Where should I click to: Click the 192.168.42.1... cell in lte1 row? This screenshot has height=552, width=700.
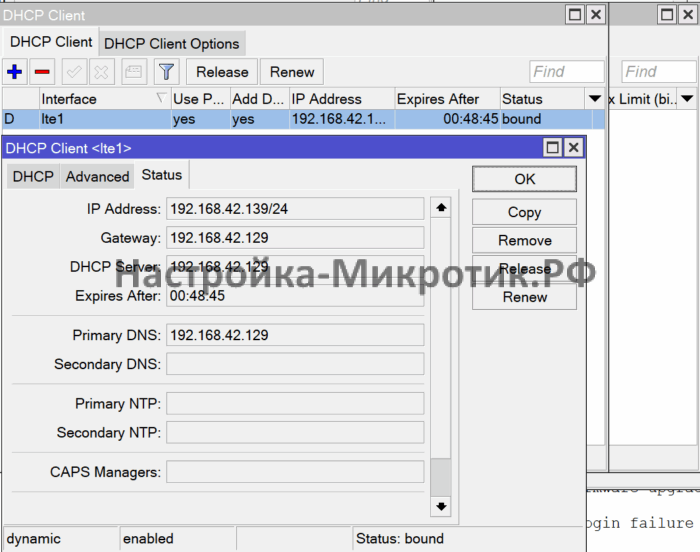(x=342, y=119)
